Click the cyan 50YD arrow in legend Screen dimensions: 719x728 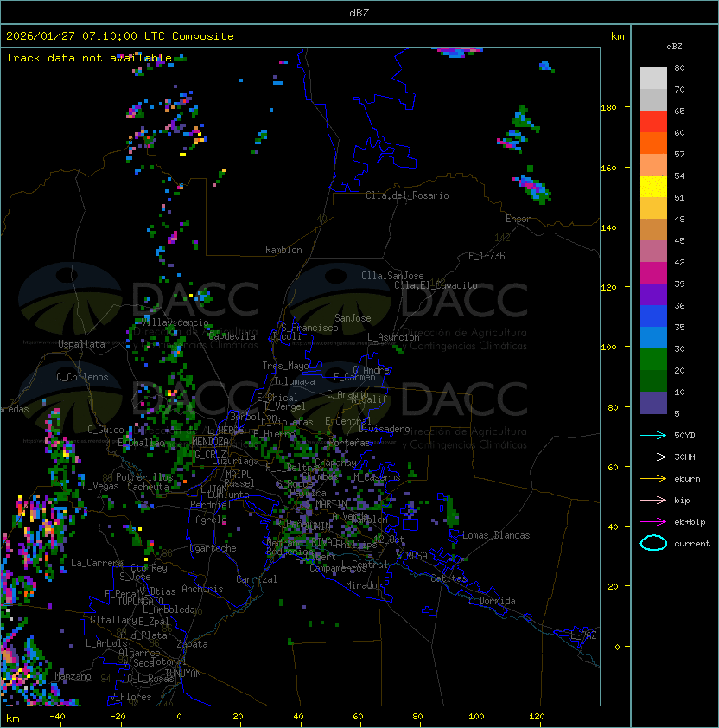click(653, 435)
